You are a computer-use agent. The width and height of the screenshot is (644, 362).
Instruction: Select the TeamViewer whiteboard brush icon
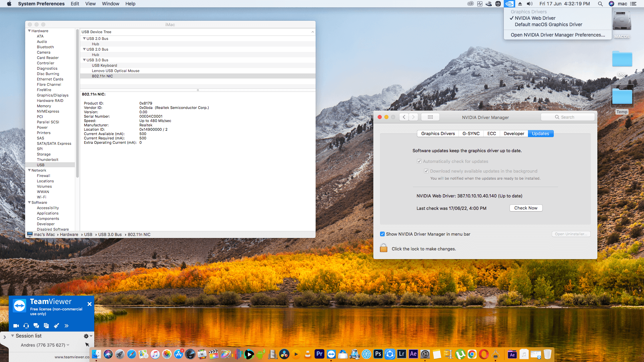tap(56, 325)
